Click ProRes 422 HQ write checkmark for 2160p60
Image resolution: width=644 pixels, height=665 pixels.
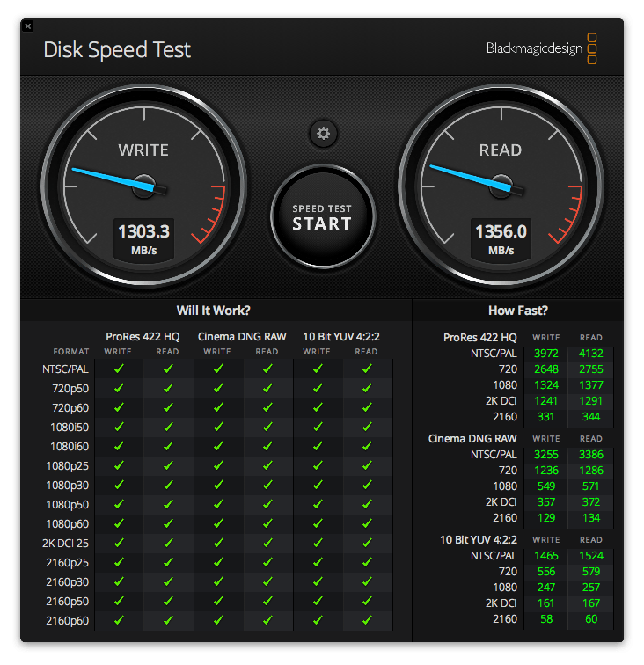pos(119,620)
